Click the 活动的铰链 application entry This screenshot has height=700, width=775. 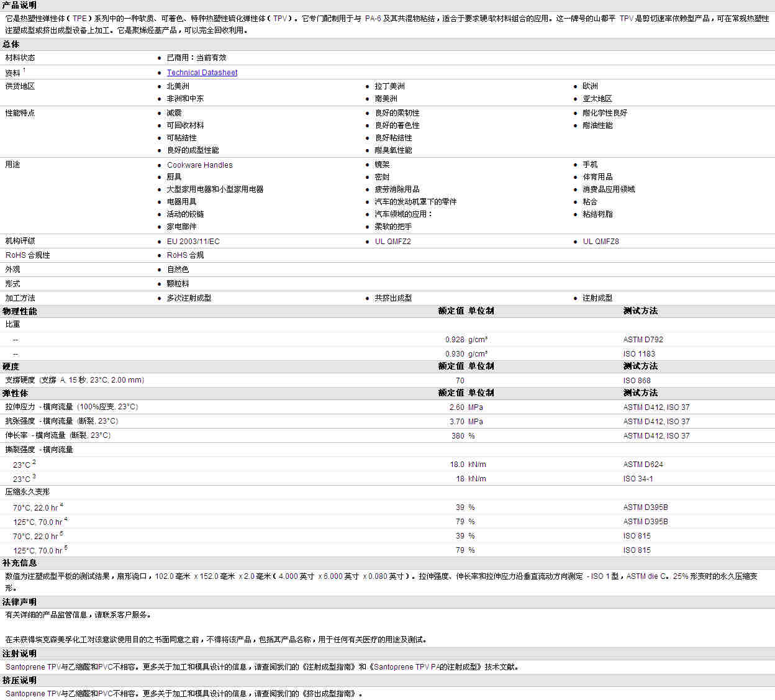186,214
